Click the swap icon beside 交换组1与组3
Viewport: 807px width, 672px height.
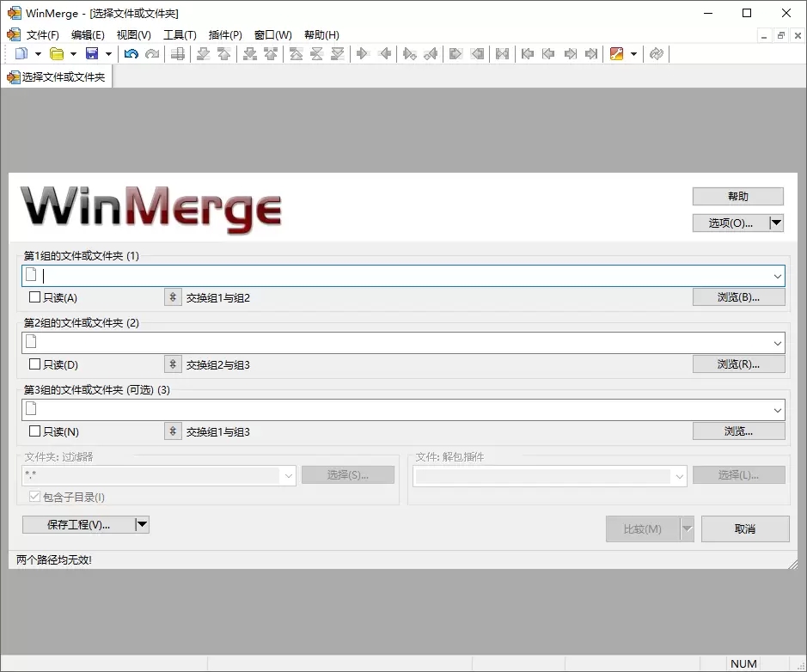[x=173, y=431]
